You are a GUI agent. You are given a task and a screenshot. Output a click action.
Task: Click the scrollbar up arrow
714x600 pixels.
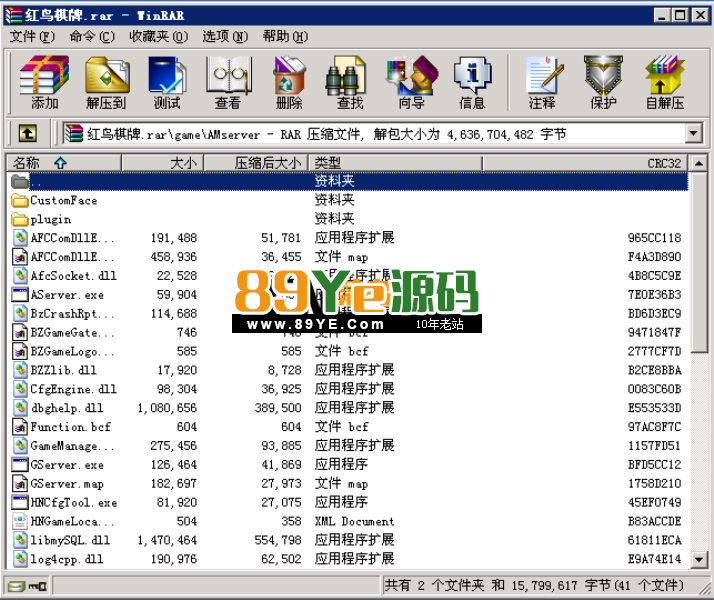point(699,163)
